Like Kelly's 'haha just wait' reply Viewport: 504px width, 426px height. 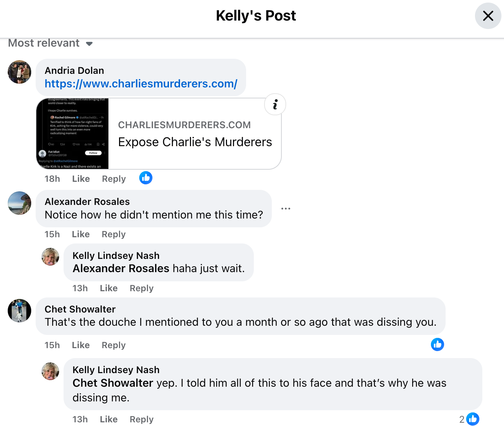pos(109,288)
